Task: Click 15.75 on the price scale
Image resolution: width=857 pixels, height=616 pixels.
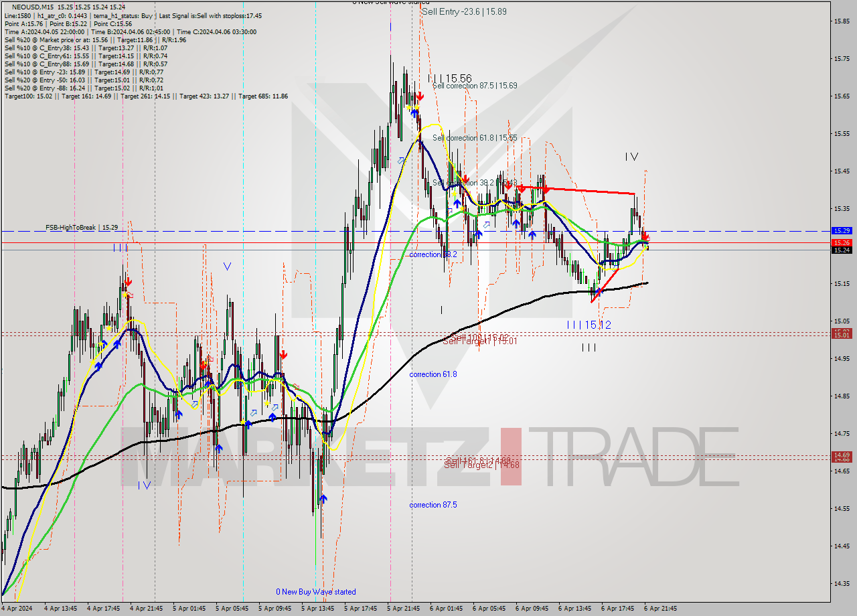Action: [842, 59]
